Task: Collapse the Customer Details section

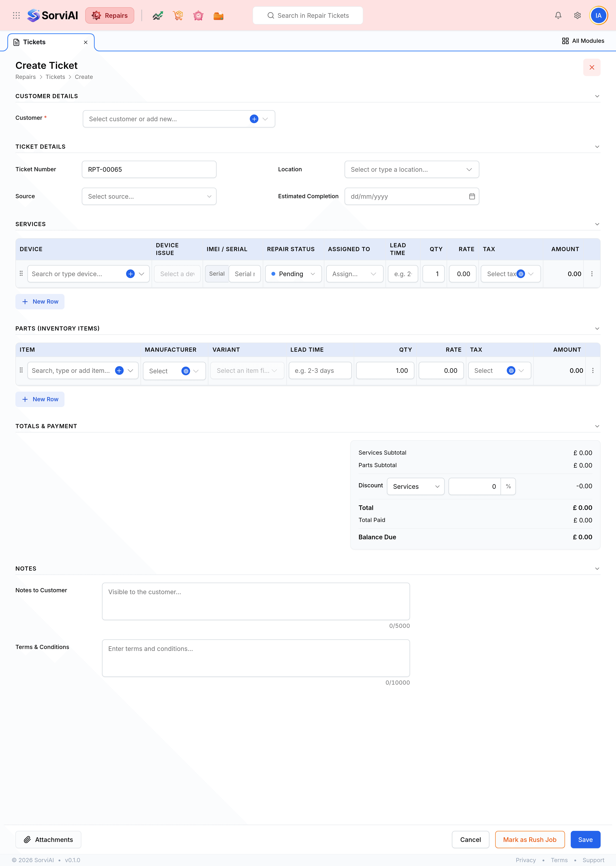Action: 597,96
